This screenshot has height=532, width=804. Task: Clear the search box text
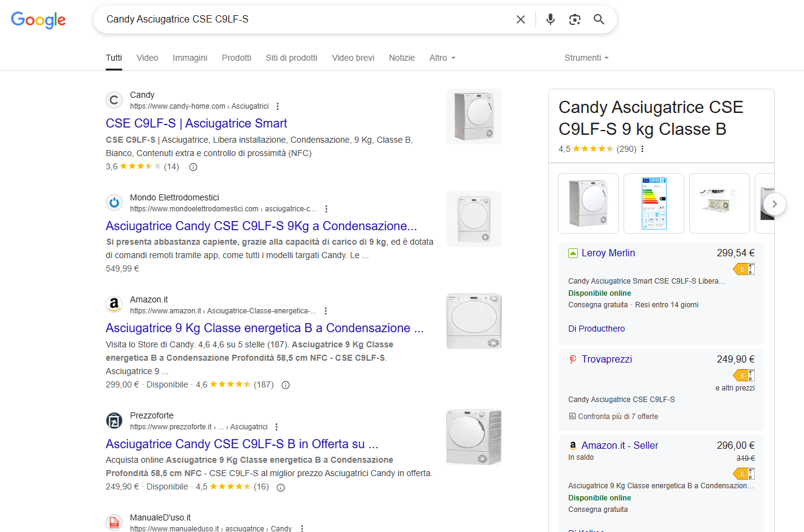tap(521, 19)
